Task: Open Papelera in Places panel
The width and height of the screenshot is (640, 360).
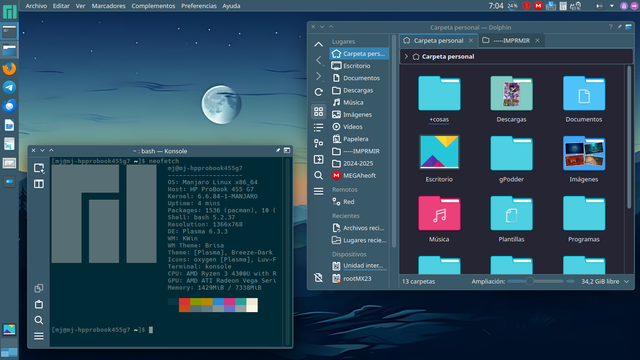Action: click(359, 139)
